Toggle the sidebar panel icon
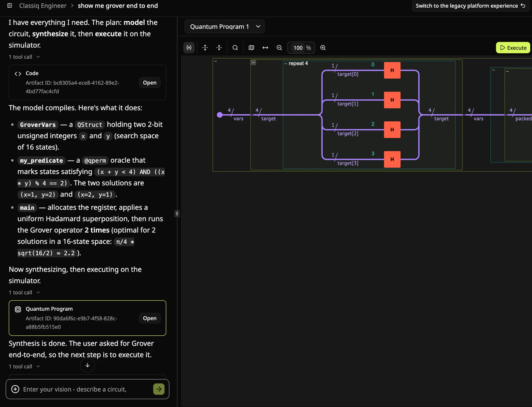This screenshot has width=532, height=407. pyautogui.click(x=10, y=6)
